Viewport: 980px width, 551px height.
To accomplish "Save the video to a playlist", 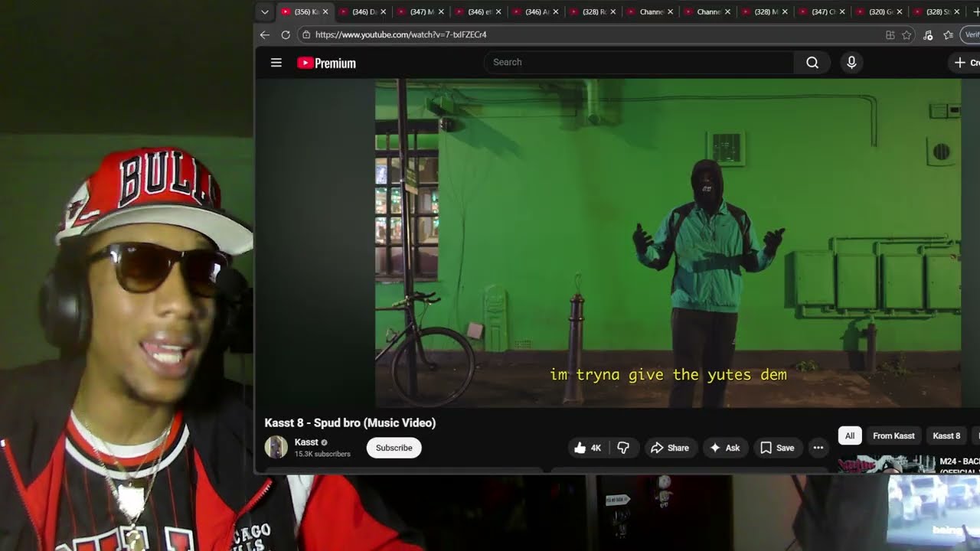I will coord(777,448).
